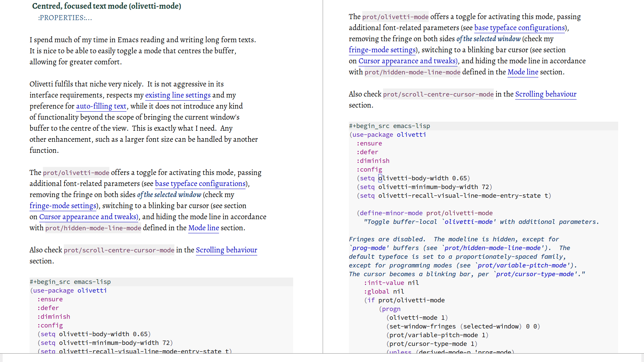Image resolution: width=644 pixels, height=362 pixels.
Task: Click the docstring line 'Toggle buffer-local olivetti-mode'
Action: tap(481, 222)
